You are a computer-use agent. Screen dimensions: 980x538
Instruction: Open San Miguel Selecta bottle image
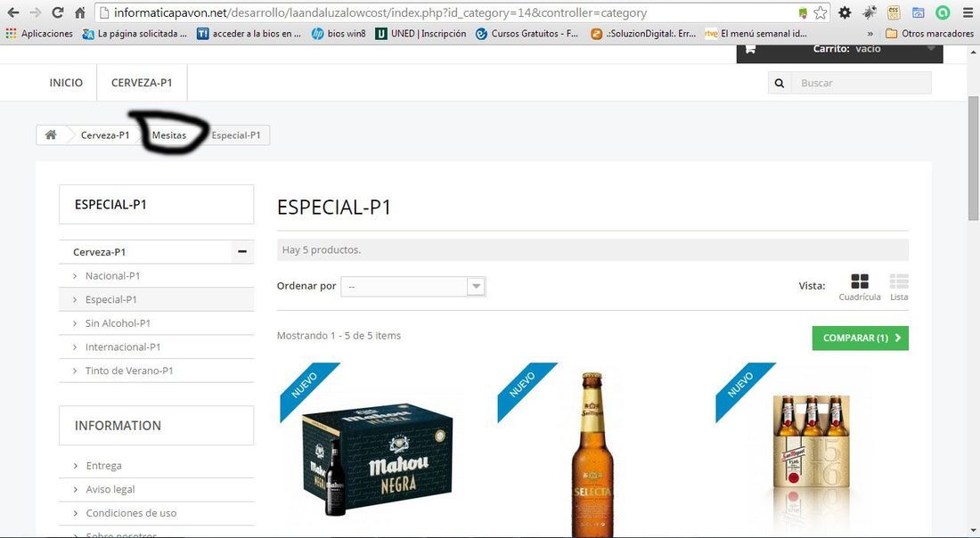pos(592,453)
